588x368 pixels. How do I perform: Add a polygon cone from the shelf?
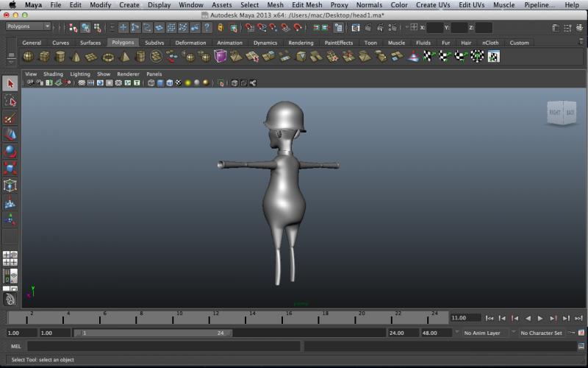click(76, 57)
